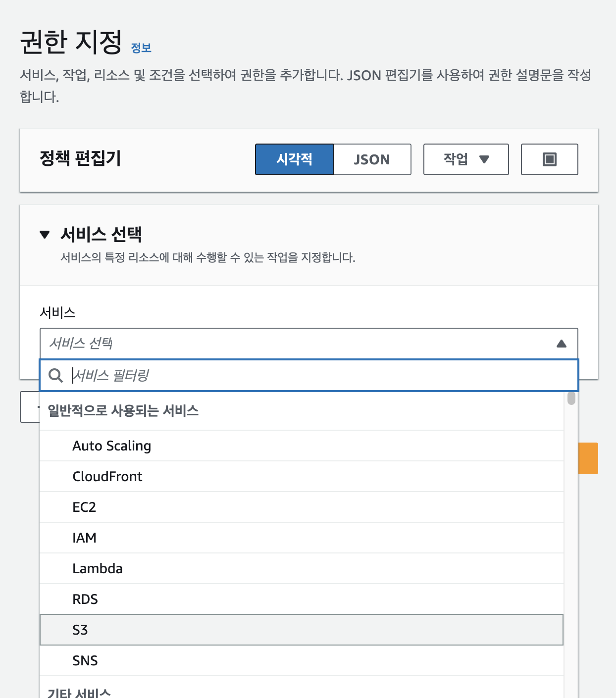The height and width of the screenshot is (698, 616).
Task: Switch to the JSON editor tab
Action: click(x=372, y=159)
